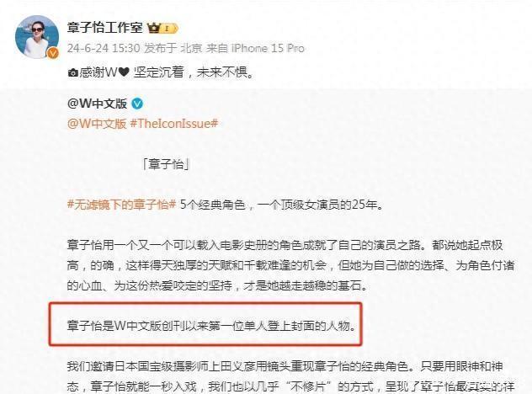This screenshot has width=532, height=394.
Task: Open the orange @W中文版 mention link
Action: [97, 124]
